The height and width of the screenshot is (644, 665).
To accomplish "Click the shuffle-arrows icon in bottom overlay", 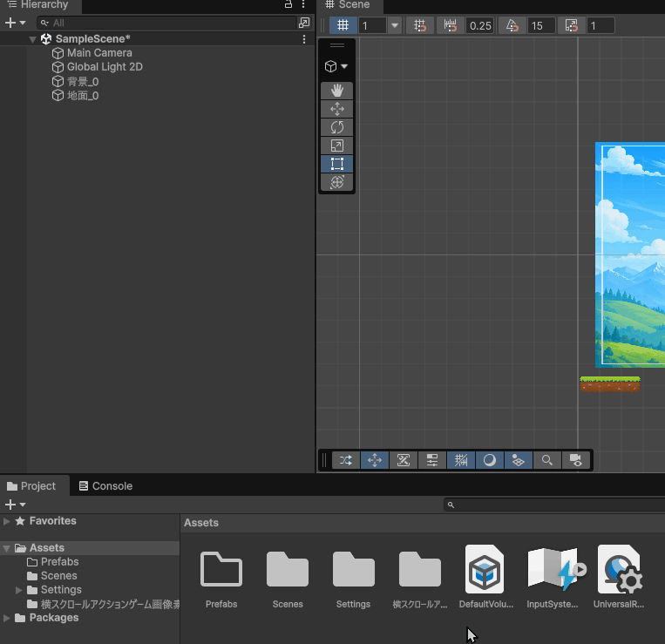I will click(x=346, y=460).
